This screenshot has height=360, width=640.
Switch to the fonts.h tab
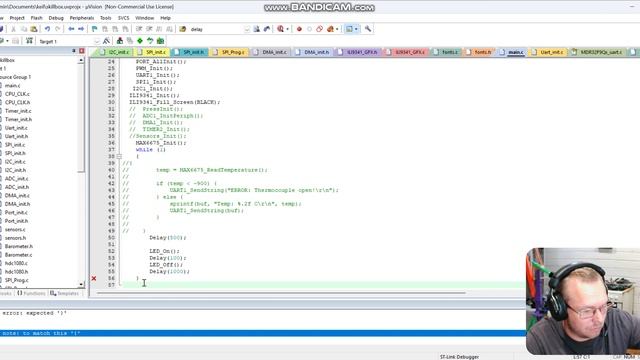pyautogui.click(x=479, y=52)
